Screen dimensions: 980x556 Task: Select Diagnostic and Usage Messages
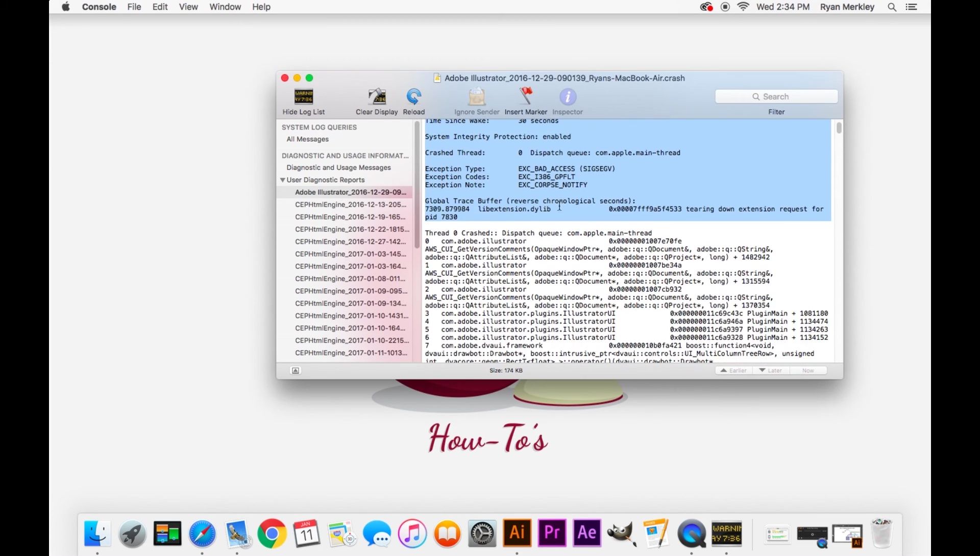[338, 168]
